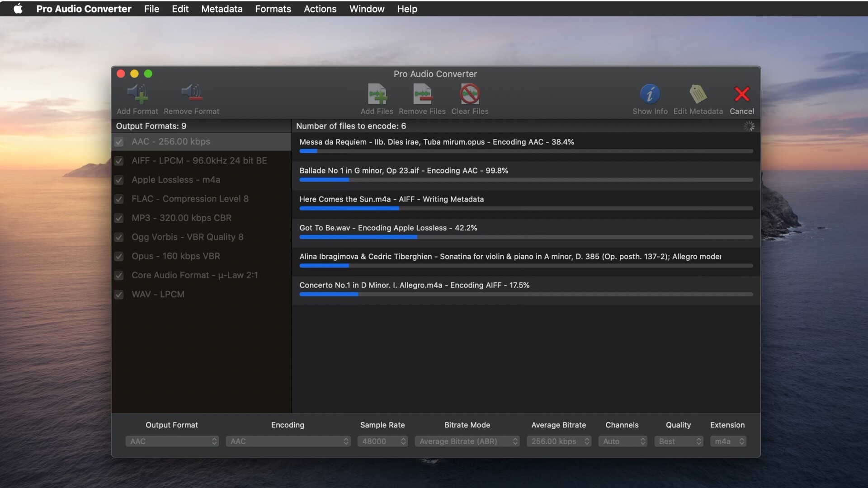Click the Here Comes the Sun progress bar
Screen dimensions: 868x488
click(x=526, y=208)
